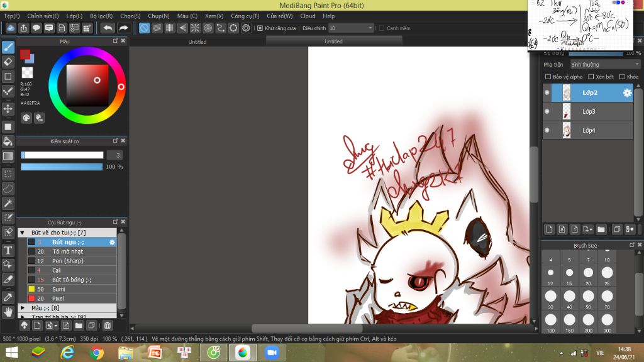
Task: Enable the radial snap guide icon
Action: click(x=195, y=28)
